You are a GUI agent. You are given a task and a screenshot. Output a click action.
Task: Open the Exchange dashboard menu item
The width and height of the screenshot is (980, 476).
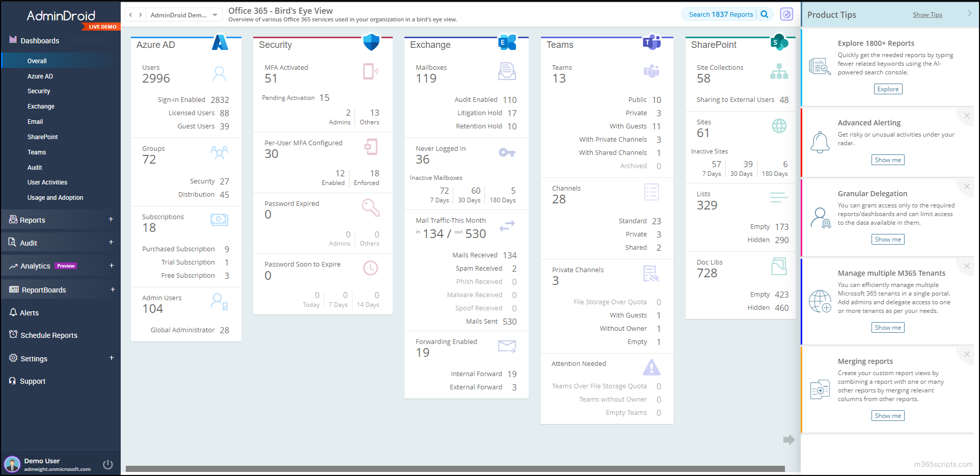[41, 107]
